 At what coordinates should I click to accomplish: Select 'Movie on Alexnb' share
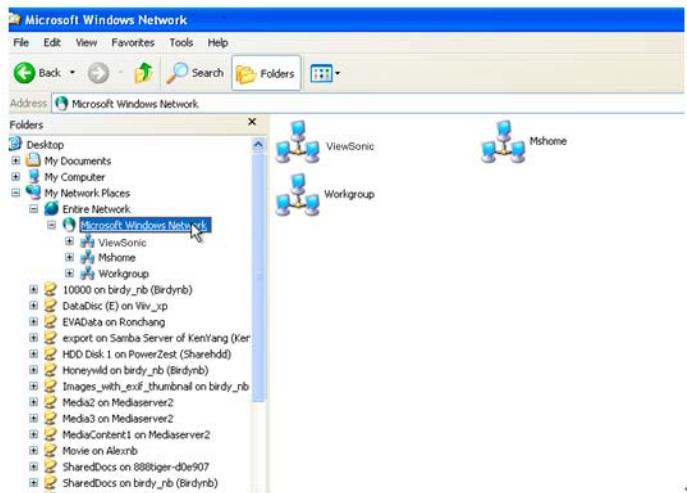tap(99, 450)
